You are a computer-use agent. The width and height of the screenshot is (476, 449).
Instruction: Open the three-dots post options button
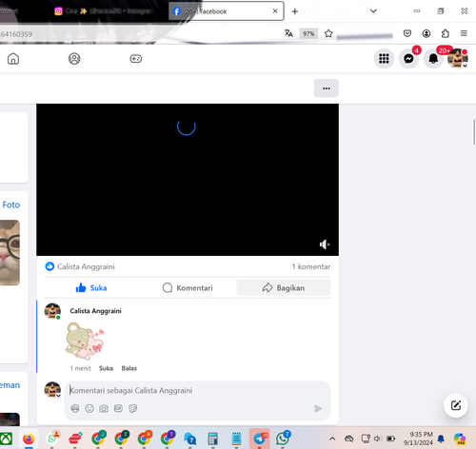pos(327,88)
